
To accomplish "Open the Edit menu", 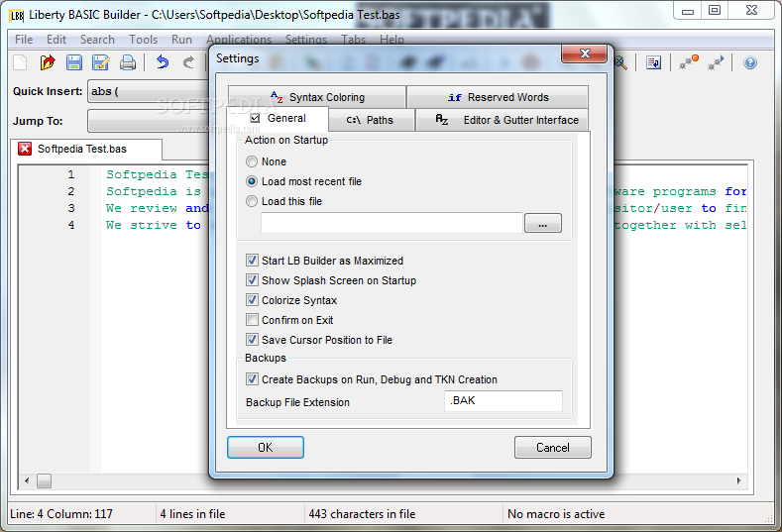I will [x=56, y=40].
